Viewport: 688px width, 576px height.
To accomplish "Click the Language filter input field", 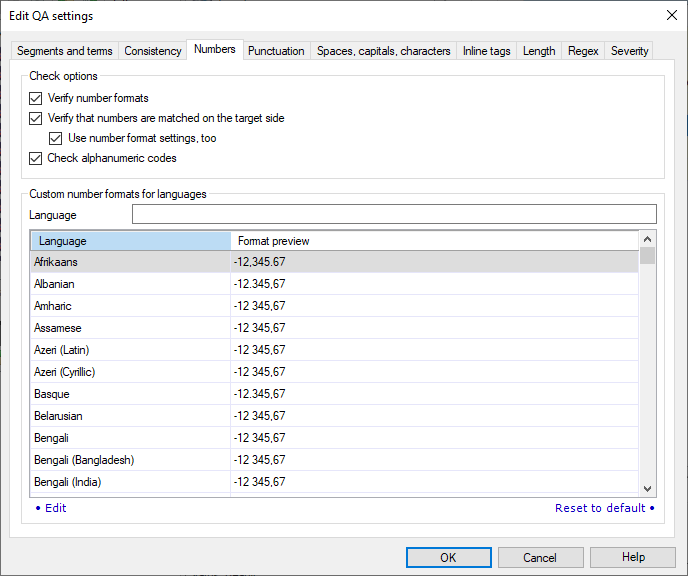I will (394, 214).
